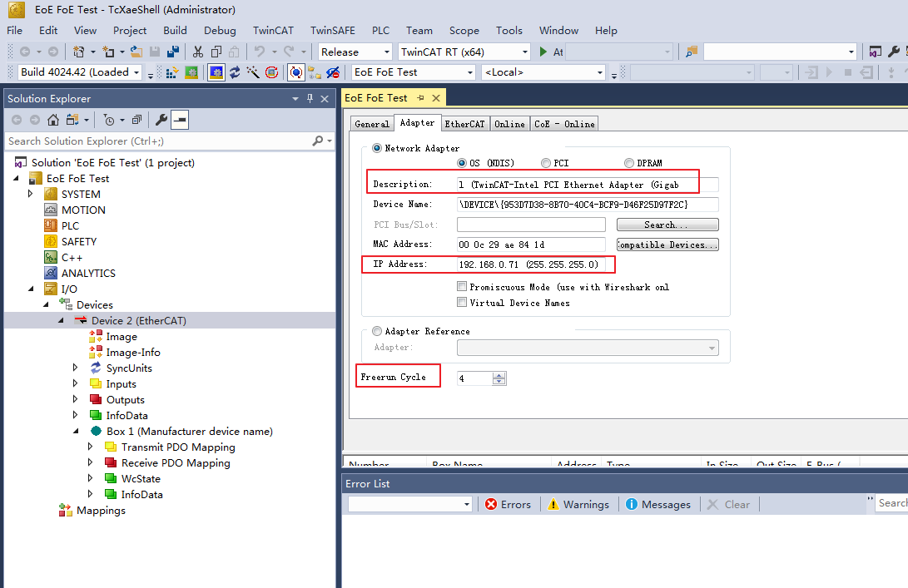Select the PCI radio option
Viewport: 908px width, 588px height.
pyautogui.click(x=545, y=163)
